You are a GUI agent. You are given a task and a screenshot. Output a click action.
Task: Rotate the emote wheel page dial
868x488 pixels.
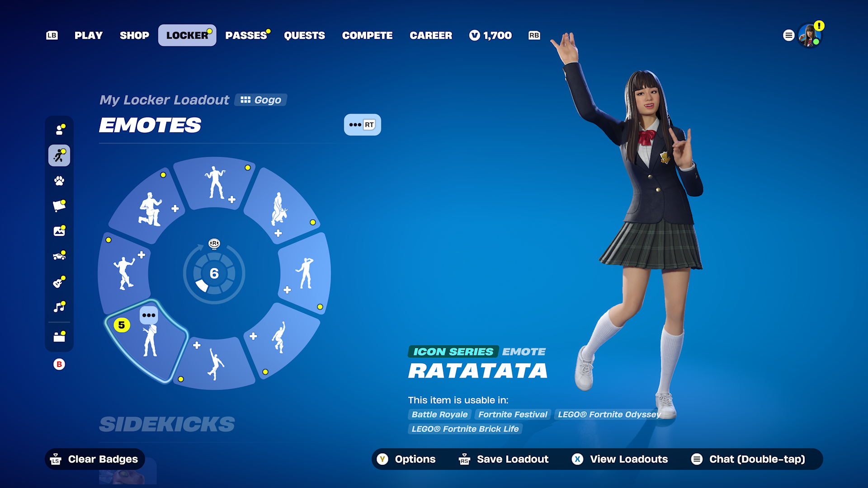pos(214,273)
